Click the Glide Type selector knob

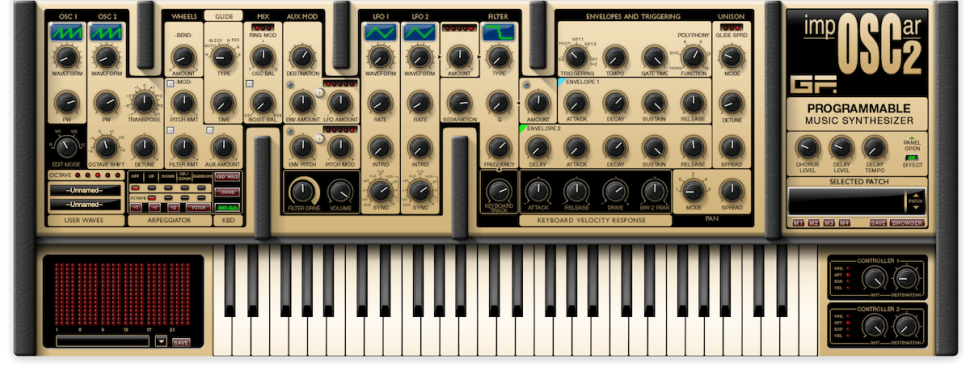223,58
